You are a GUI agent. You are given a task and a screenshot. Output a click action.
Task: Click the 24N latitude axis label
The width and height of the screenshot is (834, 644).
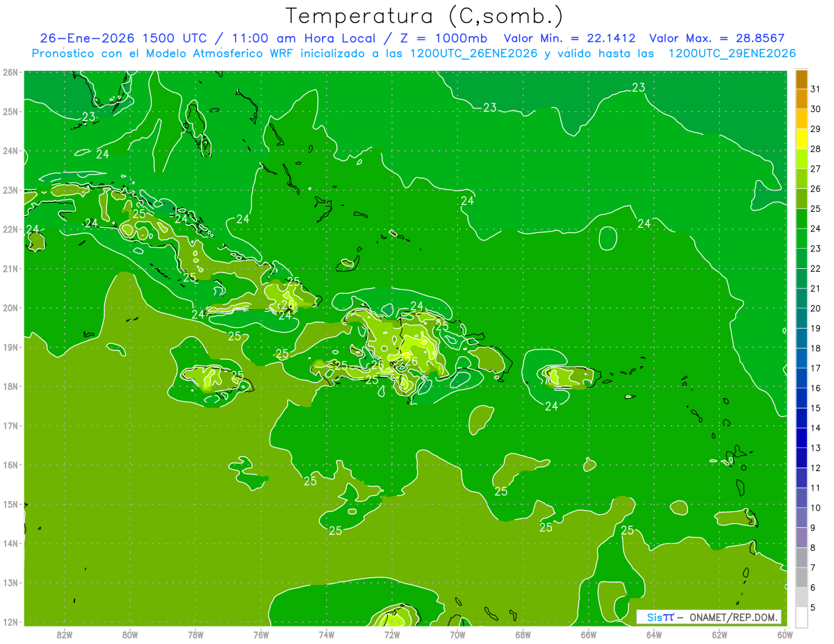pyautogui.click(x=10, y=151)
